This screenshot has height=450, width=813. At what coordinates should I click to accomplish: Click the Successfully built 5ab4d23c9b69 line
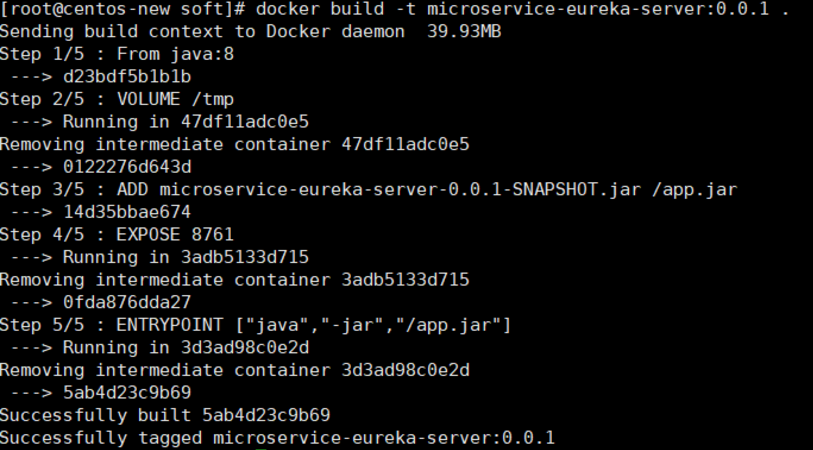pyautogui.click(x=165, y=415)
